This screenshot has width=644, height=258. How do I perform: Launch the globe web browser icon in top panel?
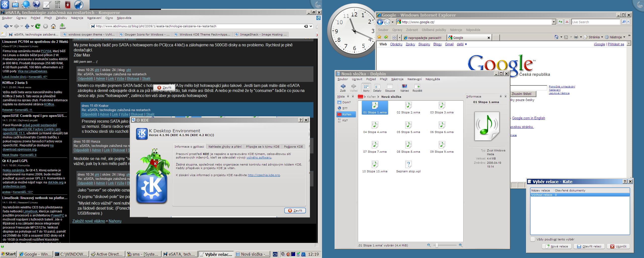(x=36, y=5)
